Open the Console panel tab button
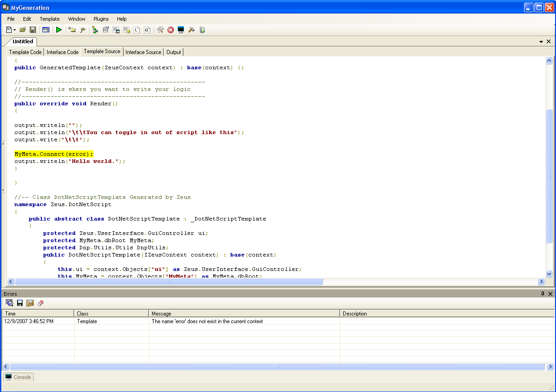 point(18,377)
